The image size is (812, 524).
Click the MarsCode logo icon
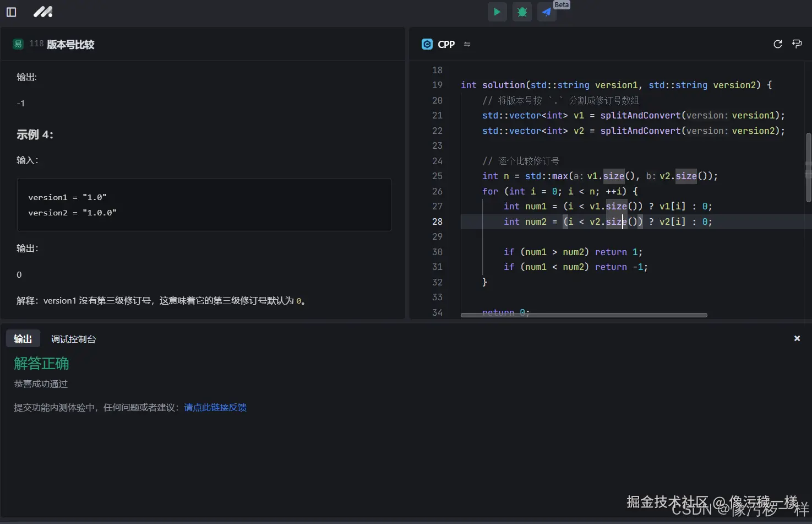pos(43,12)
